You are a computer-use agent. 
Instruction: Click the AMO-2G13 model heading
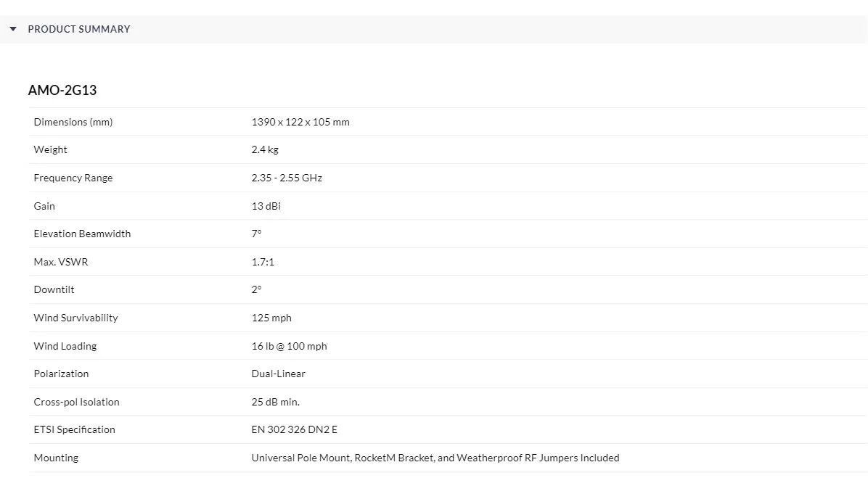(62, 91)
